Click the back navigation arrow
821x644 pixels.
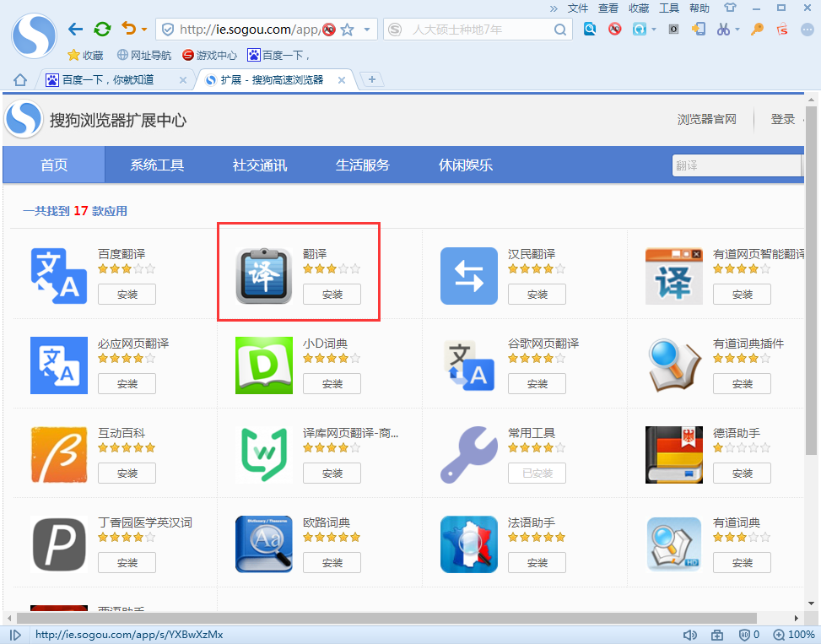pyautogui.click(x=76, y=28)
